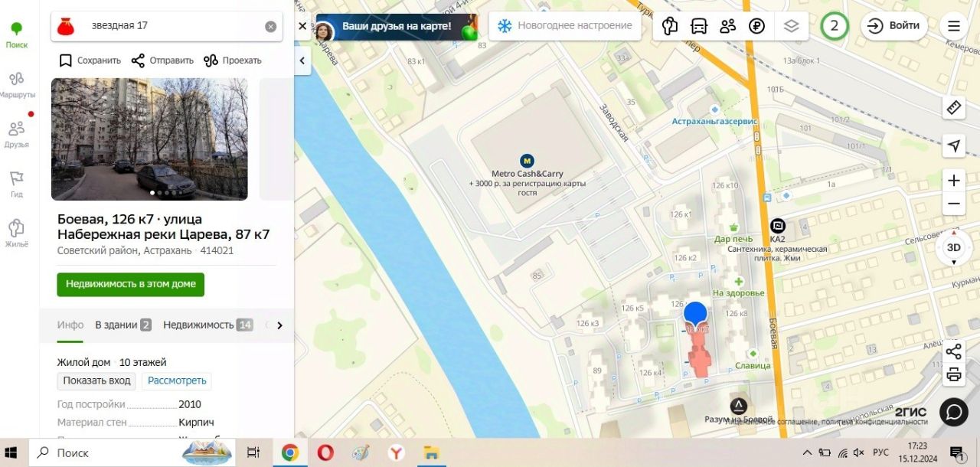980x467 pixels.
Task: Zoom in the map with plus
Action: (954, 181)
